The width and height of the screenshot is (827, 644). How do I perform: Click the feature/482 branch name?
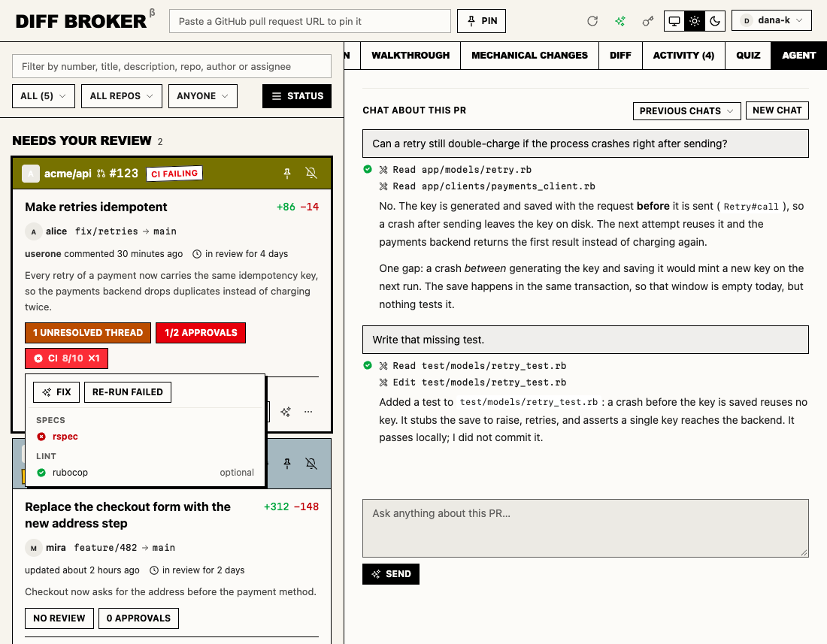coord(105,548)
